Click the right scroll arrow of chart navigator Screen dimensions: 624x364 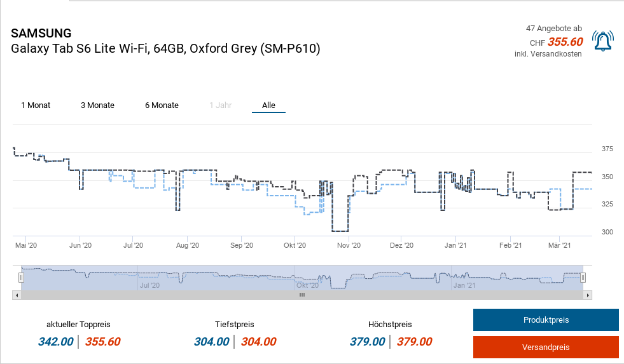(x=588, y=295)
